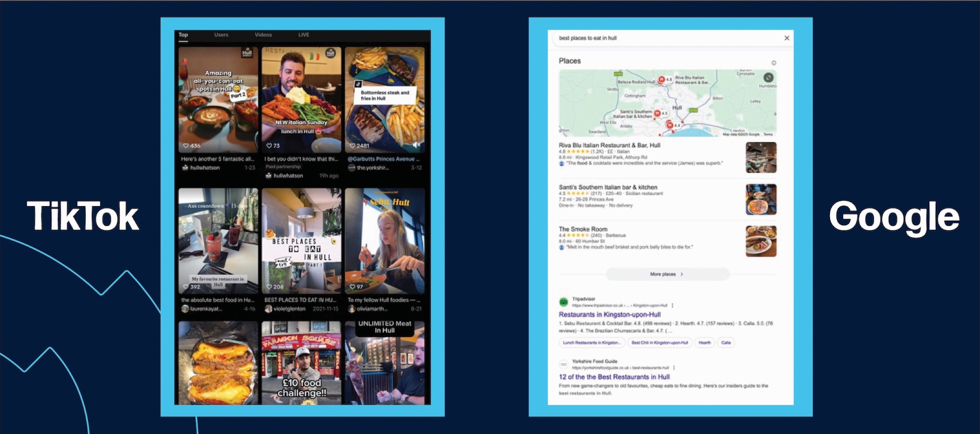Clear the Google search box with X

pos(787,38)
